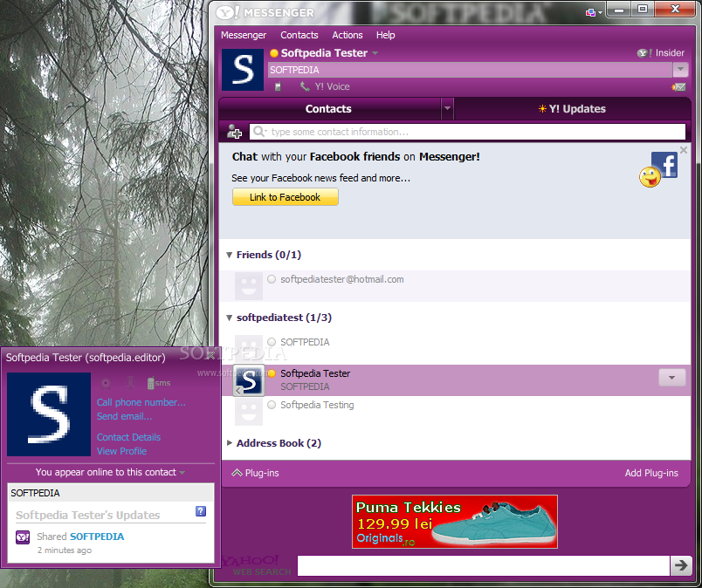
Task: Open dropdown arrow next to Softpedia Tester name
Action: tap(375, 53)
